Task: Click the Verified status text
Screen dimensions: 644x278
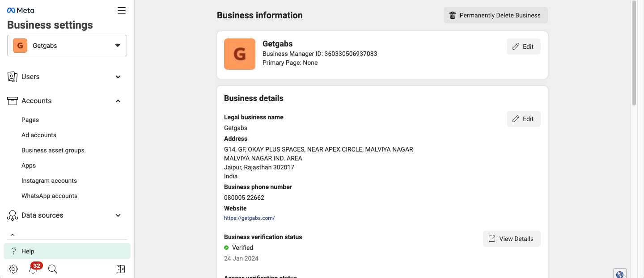Action: 242,248
